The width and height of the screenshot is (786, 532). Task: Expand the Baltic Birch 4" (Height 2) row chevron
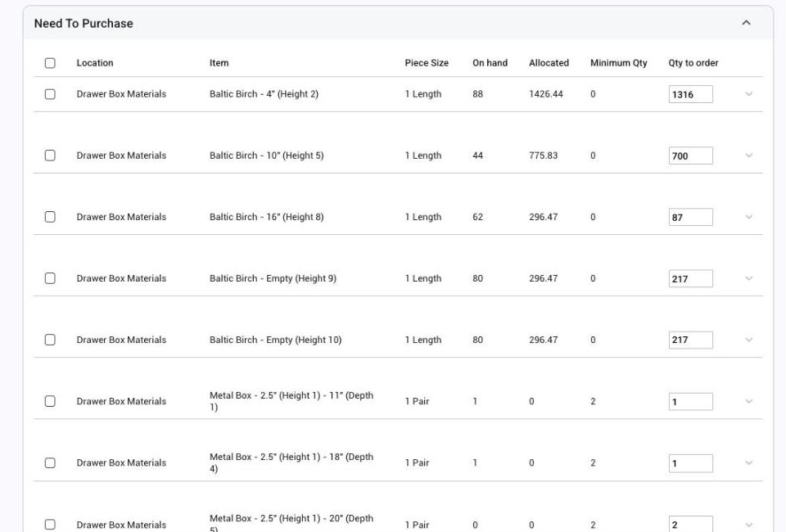pyautogui.click(x=749, y=94)
